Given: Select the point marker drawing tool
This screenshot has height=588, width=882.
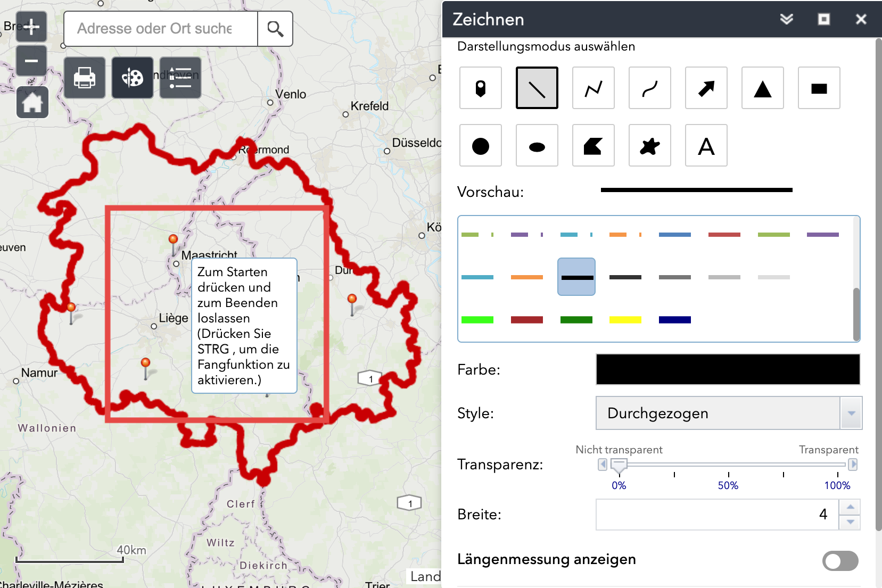Looking at the screenshot, I should pyautogui.click(x=480, y=88).
